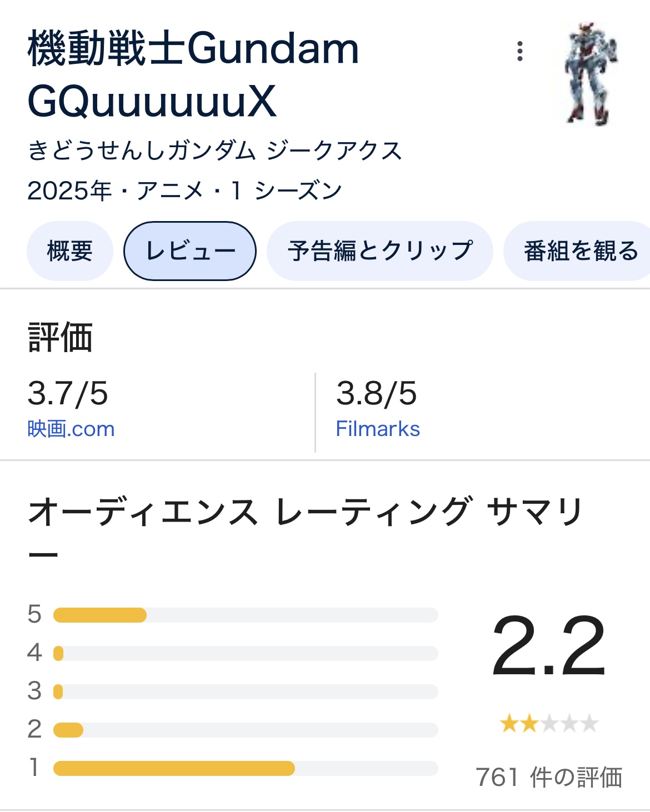The height and width of the screenshot is (812, 650).
Task: Switch to the 概要 tab
Action: pyautogui.click(x=69, y=251)
